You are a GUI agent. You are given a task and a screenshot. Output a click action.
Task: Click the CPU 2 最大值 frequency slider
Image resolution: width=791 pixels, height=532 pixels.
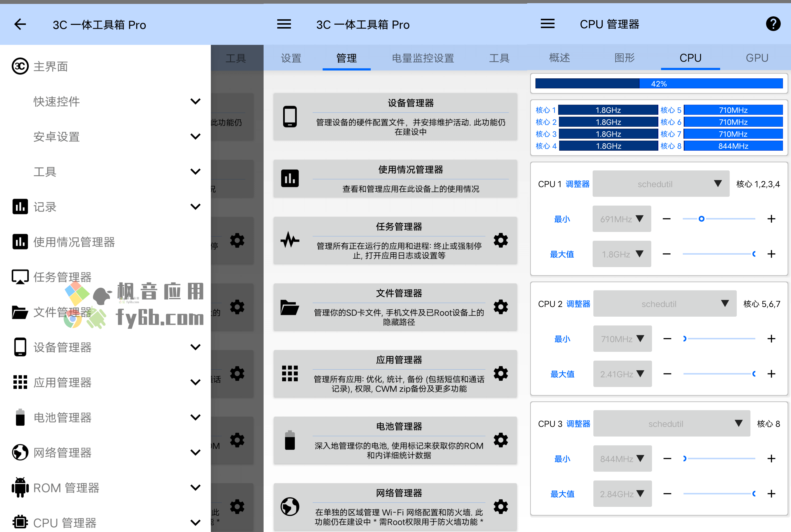click(719, 374)
